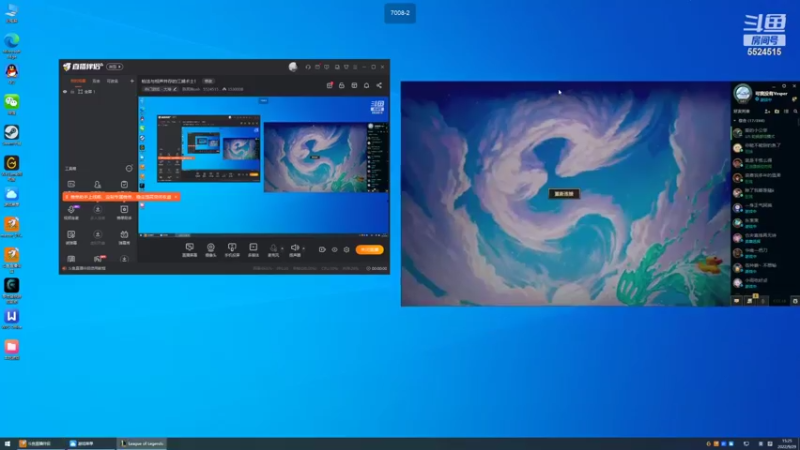Open the chat bubble icon at League panel bottom
The image size is (800, 450).
click(x=737, y=301)
